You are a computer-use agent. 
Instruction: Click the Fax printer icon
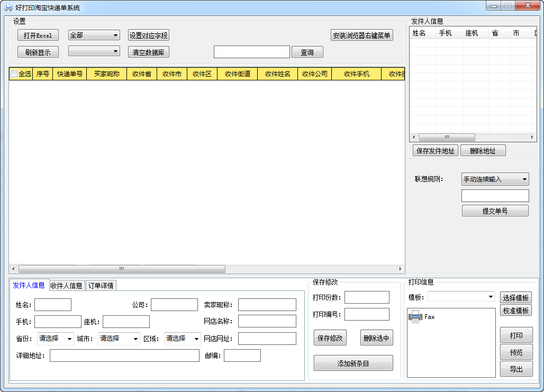point(415,317)
